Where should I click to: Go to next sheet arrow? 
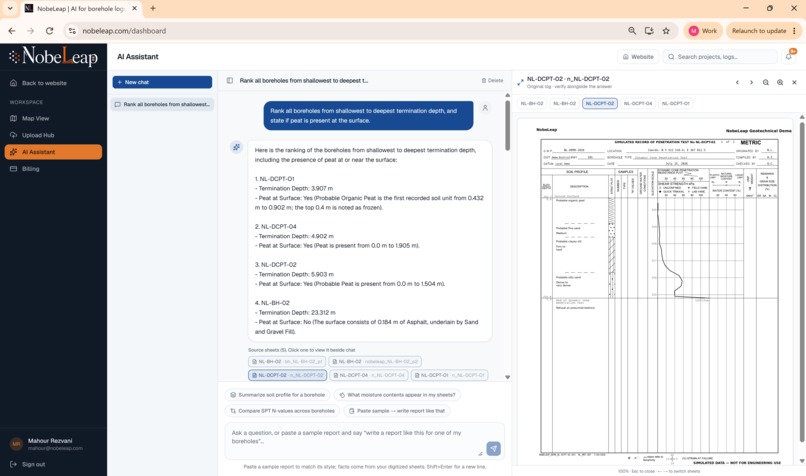752,82
